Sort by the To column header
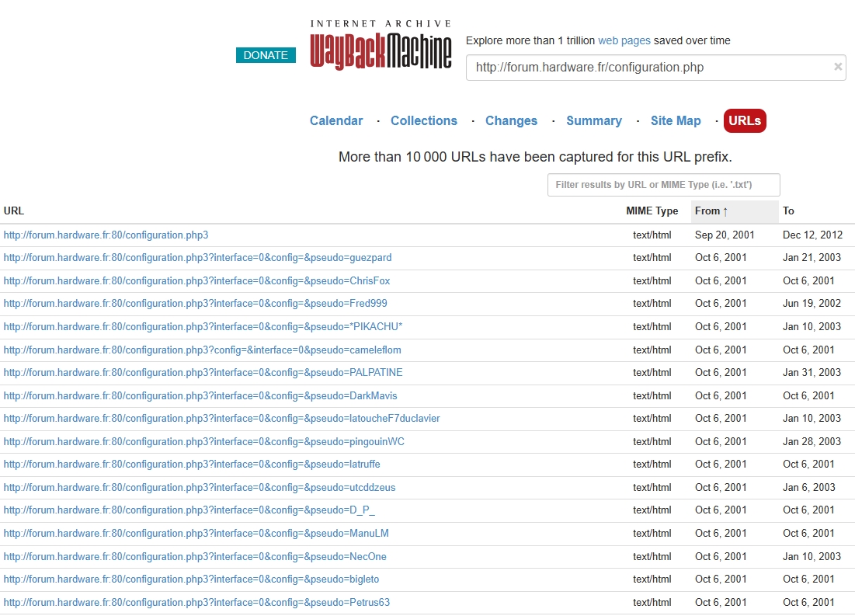Viewport: 855px width, 616px height. [x=788, y=211]
